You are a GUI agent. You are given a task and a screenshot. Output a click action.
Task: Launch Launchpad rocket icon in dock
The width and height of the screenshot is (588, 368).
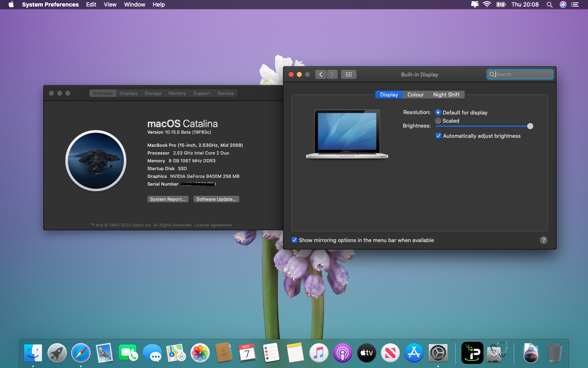[x=57, y=352]
